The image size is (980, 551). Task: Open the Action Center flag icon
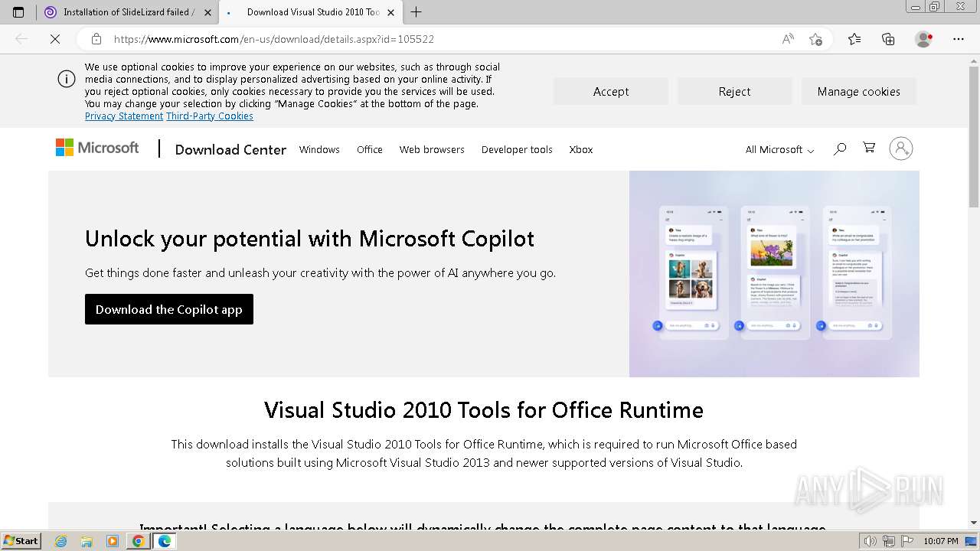(907, 541)
